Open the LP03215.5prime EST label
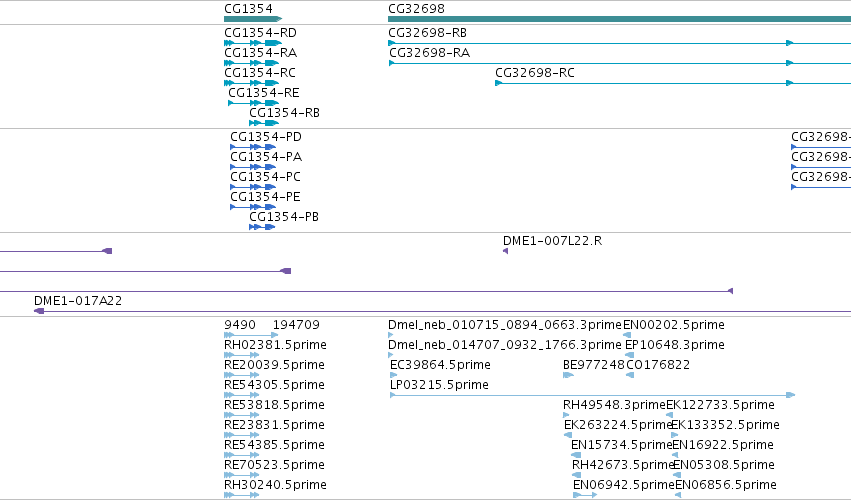The height and width of the screenshot is (500, 851). [439, 385]
